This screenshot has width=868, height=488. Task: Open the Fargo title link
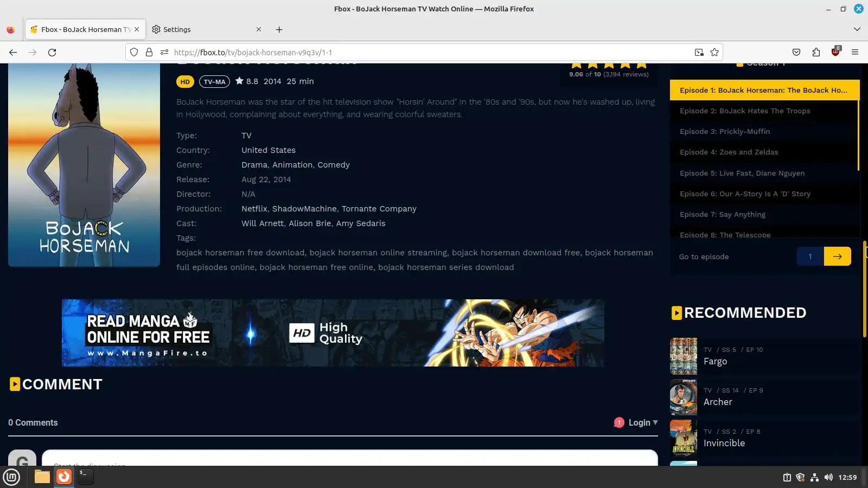(715, 362)
